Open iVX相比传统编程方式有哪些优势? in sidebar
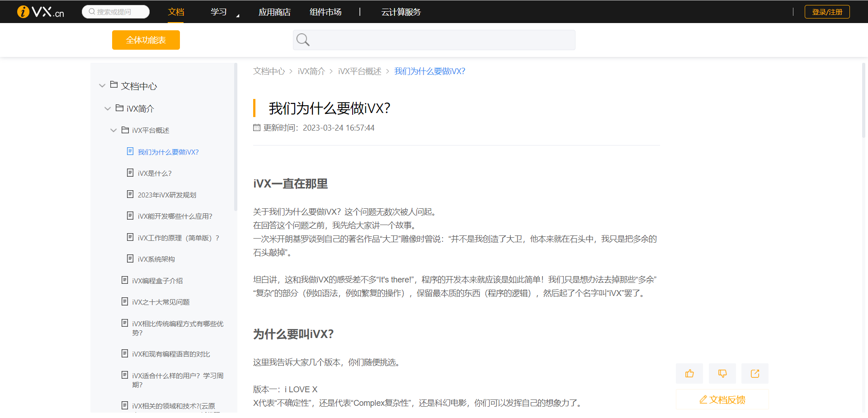 (178, 328)
